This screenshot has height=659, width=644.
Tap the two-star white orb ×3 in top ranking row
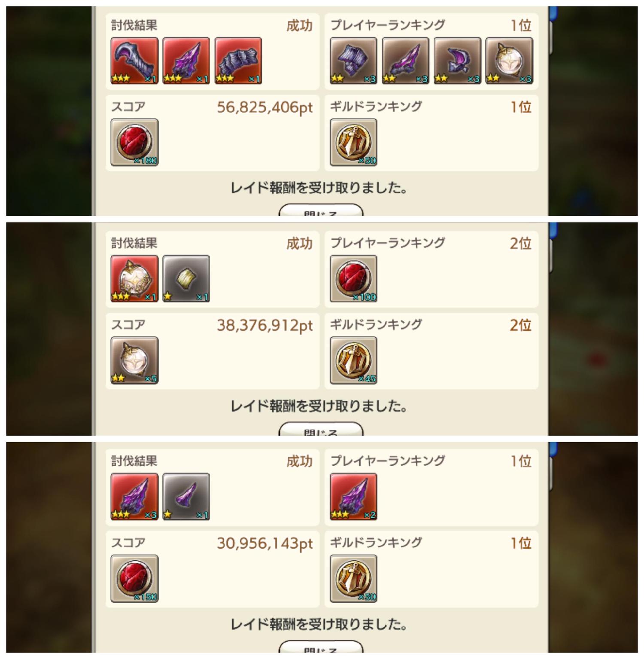tap(509, 61)
